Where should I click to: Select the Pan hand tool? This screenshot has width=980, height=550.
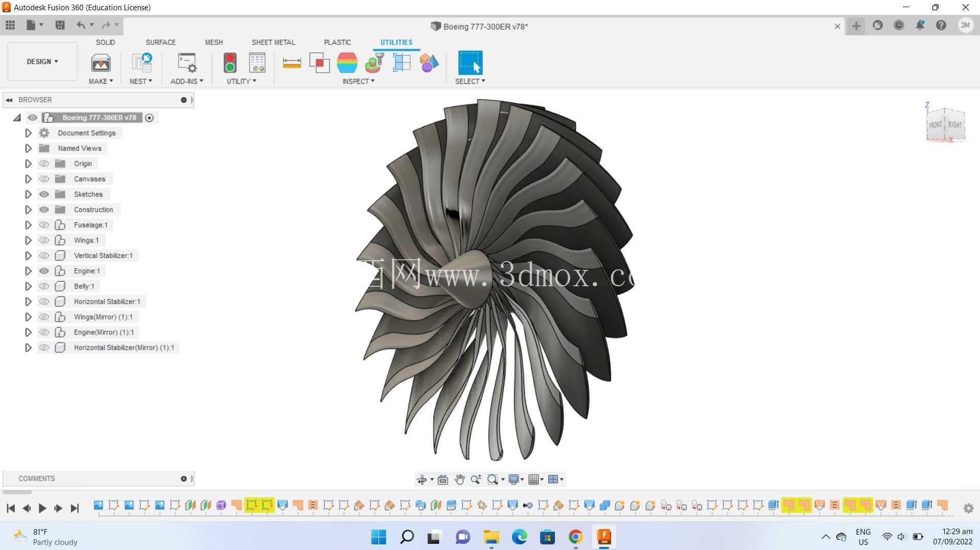click(459, 479)
